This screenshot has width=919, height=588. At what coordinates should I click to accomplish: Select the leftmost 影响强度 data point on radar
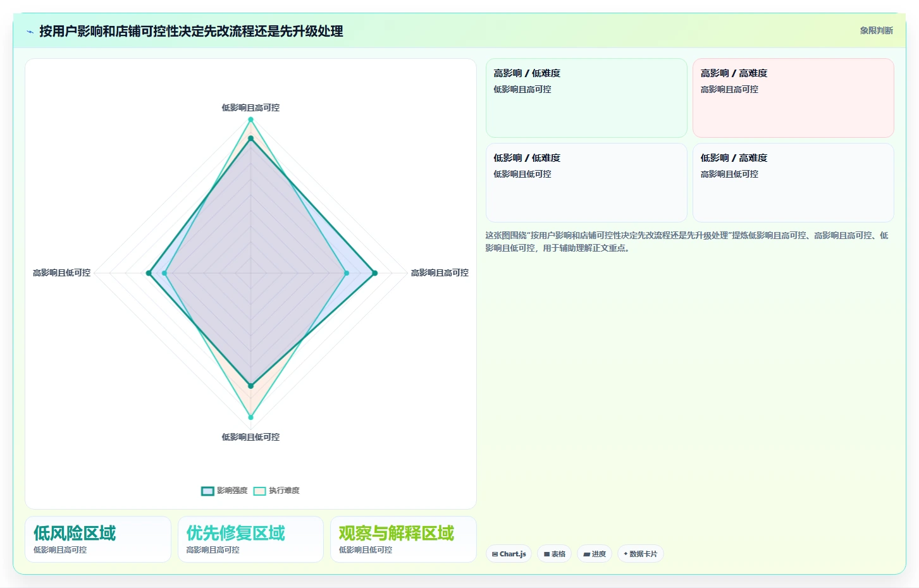tap(149, 273)
